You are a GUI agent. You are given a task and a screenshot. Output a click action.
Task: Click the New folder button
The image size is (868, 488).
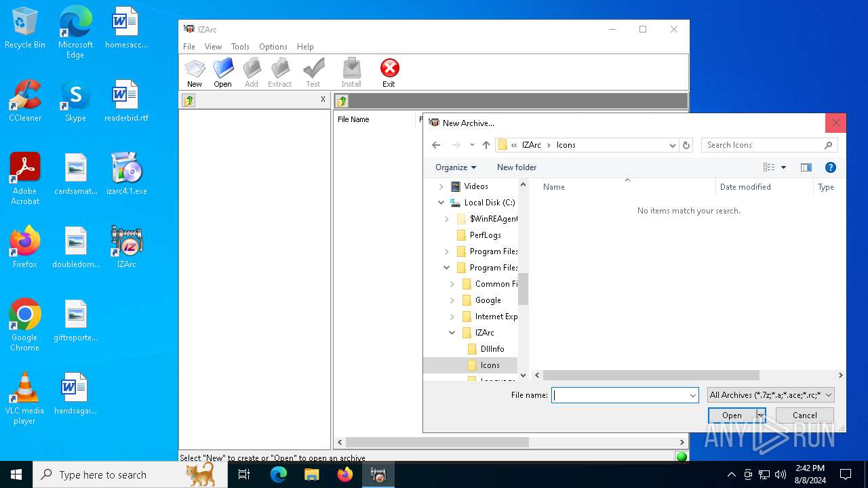pyautogui.click(x=517, y=167)
